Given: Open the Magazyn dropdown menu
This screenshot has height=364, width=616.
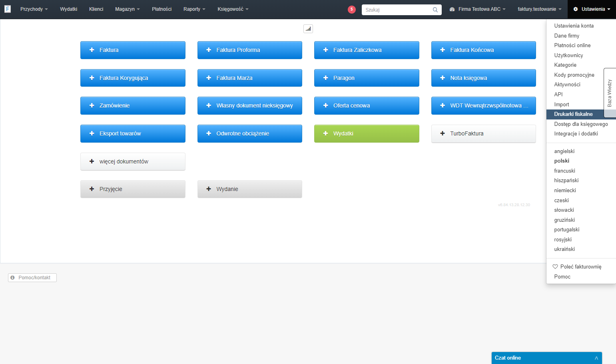Looking at the screenshot, I should 128,9.
